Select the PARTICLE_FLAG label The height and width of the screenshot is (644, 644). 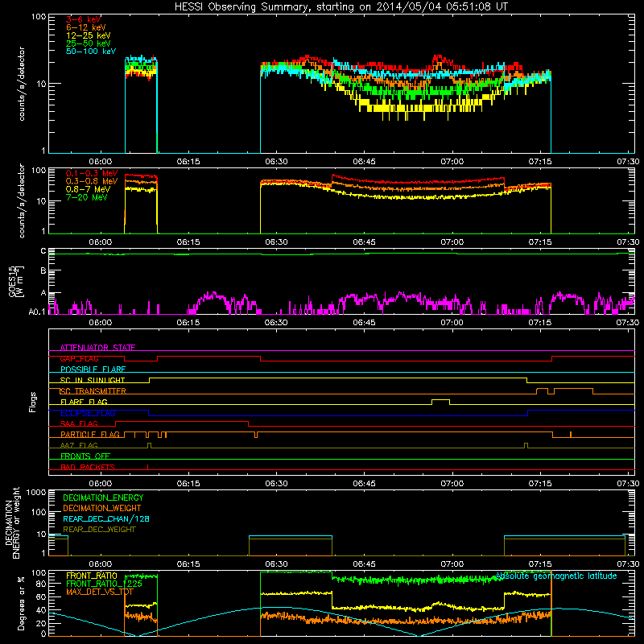(x=90, y=434)
